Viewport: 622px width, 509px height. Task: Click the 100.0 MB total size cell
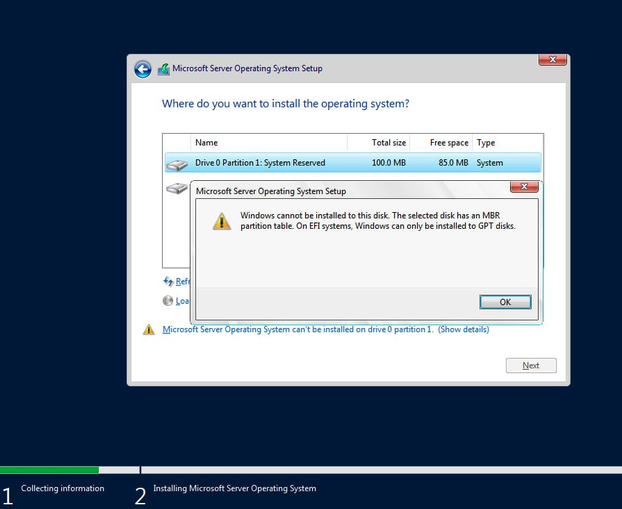tap(389, 163)
